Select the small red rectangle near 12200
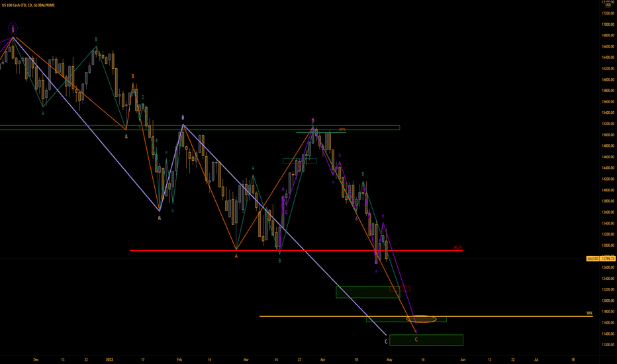Image resolution: width=617 pixels, height=364 pixels. (399, 289)
